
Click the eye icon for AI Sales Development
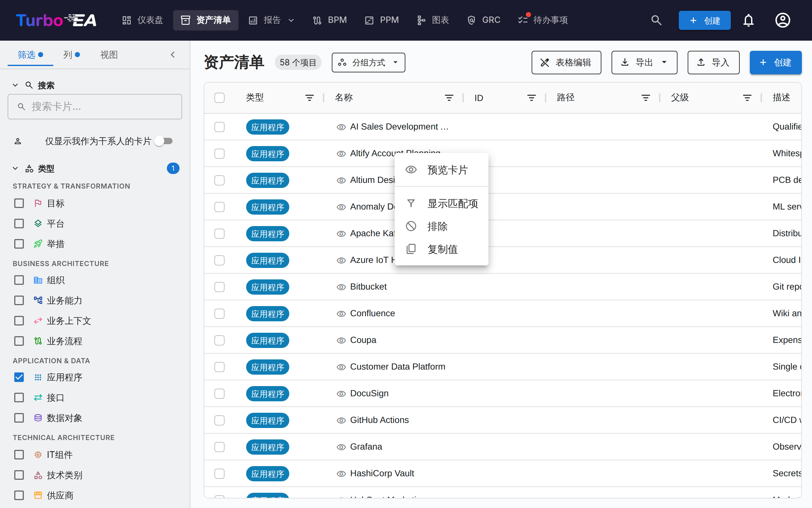point(341,127)
